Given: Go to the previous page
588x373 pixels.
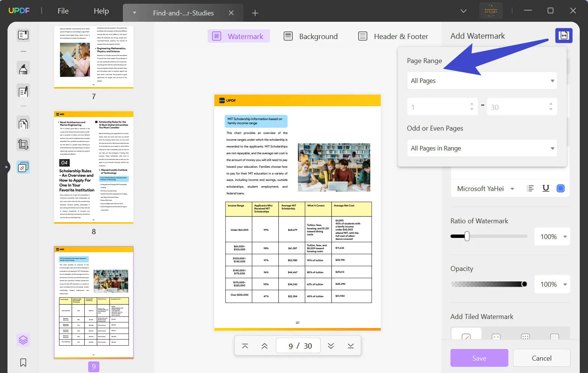Looking at the screenshot, I should [265, 346].
